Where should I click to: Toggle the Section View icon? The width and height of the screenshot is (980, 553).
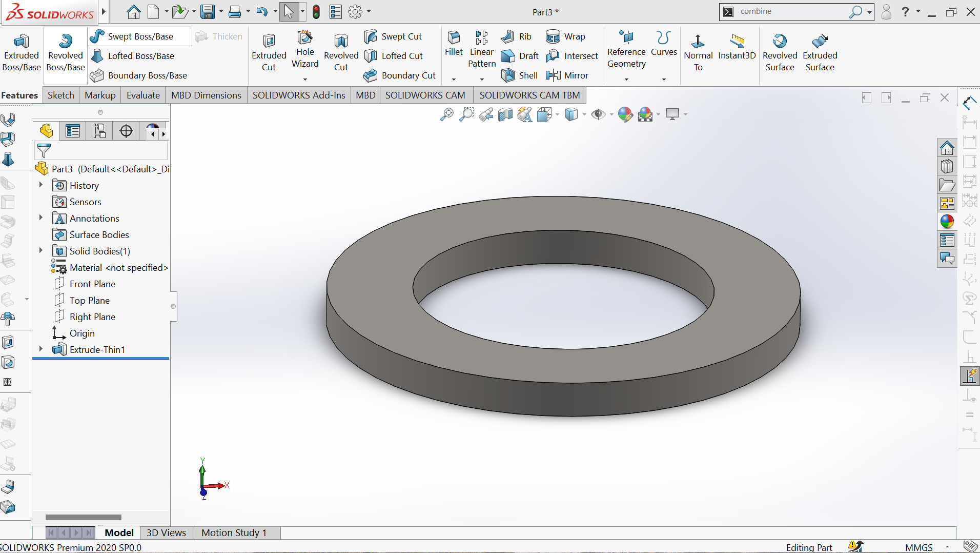tap(505, 114)
